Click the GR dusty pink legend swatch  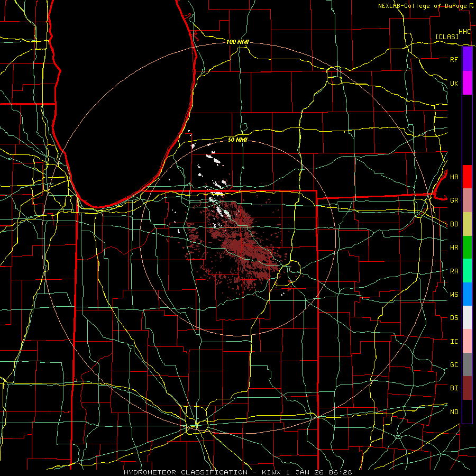click(x=467, y=200)
